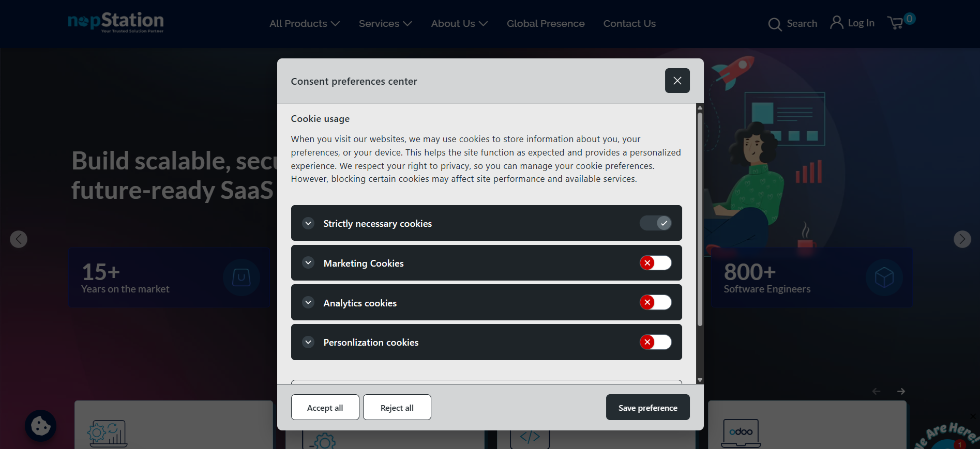Expand the Analytics cookies section
The height and width of the screenshot is (449, 980).
coord(308,302)
